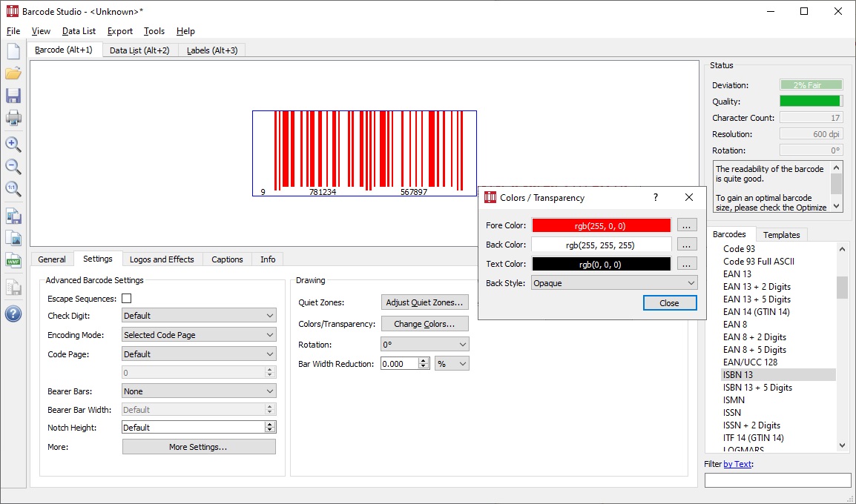Image resolution: width=856 pixels, height=504 pixels.
Task: Toggle the Escape Sequences checkbox
Action: click(127, 299)
